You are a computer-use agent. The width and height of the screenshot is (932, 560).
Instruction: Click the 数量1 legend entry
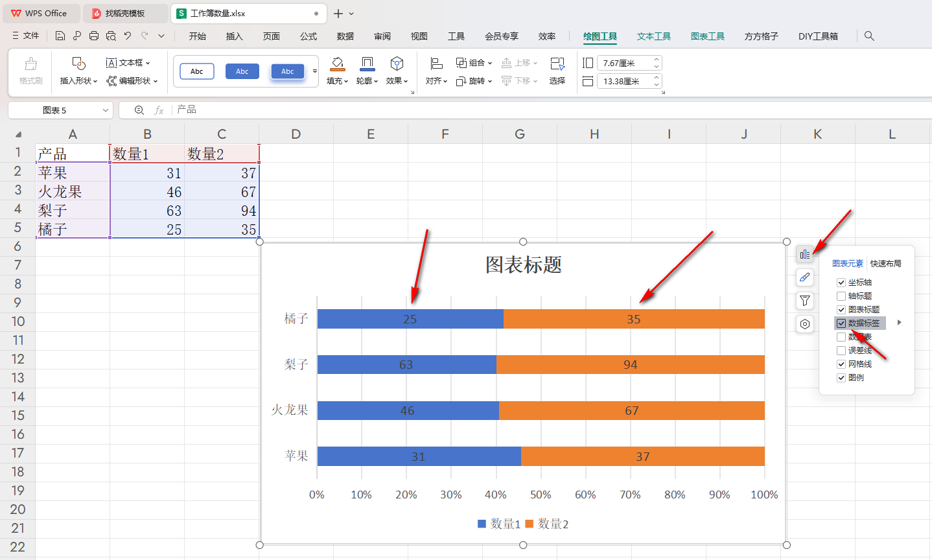[499, 524]
